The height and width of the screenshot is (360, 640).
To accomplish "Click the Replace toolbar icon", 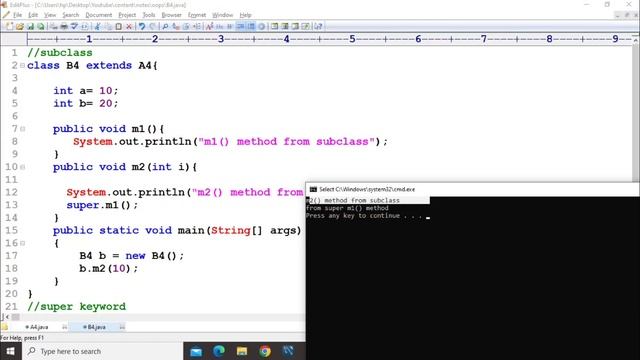I will [x=176, y=27].
